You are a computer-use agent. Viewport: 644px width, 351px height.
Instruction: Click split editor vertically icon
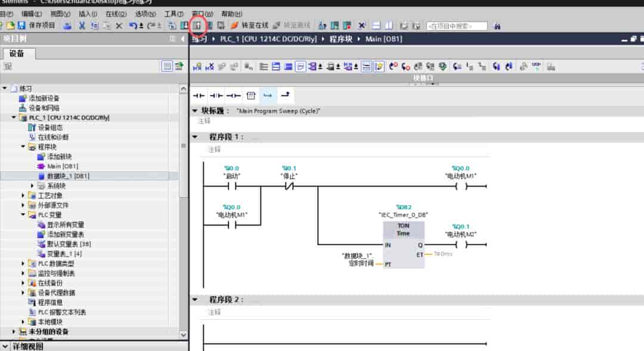pyautogui.click(x=389, y=26)
